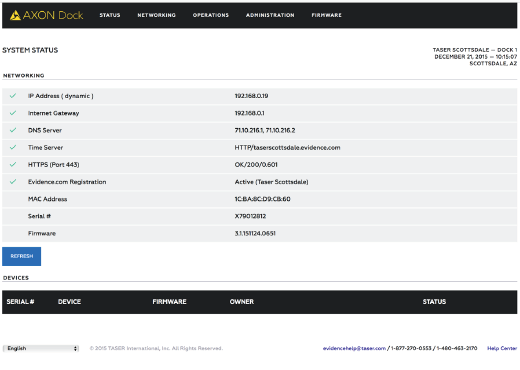Click the Internet Gateway label
This screenshot has width=520, height=370.
click(53, 113)
